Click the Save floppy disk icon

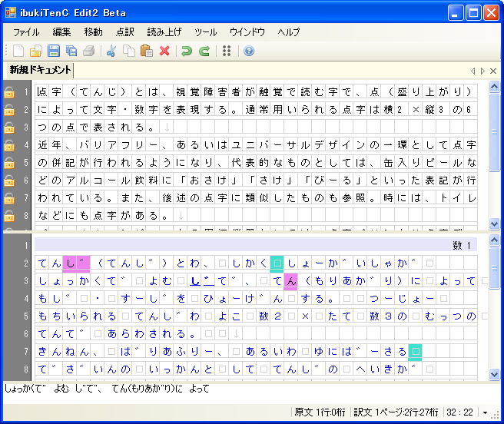click(54, 51)
